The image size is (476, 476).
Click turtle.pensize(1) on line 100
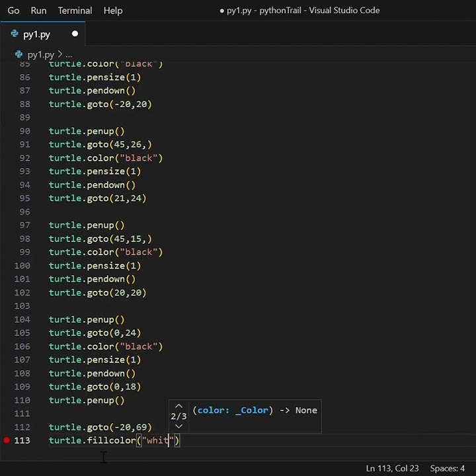click(x=95, y=266)
